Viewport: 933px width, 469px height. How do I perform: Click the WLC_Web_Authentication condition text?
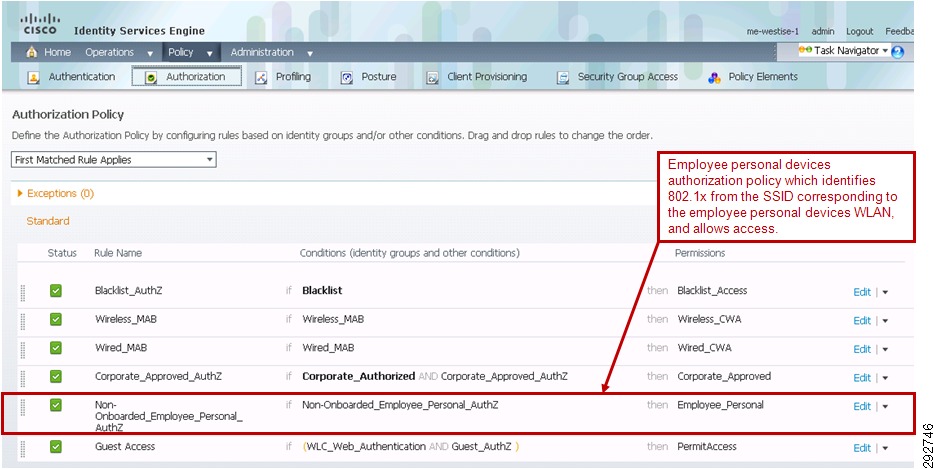[366, 446]
